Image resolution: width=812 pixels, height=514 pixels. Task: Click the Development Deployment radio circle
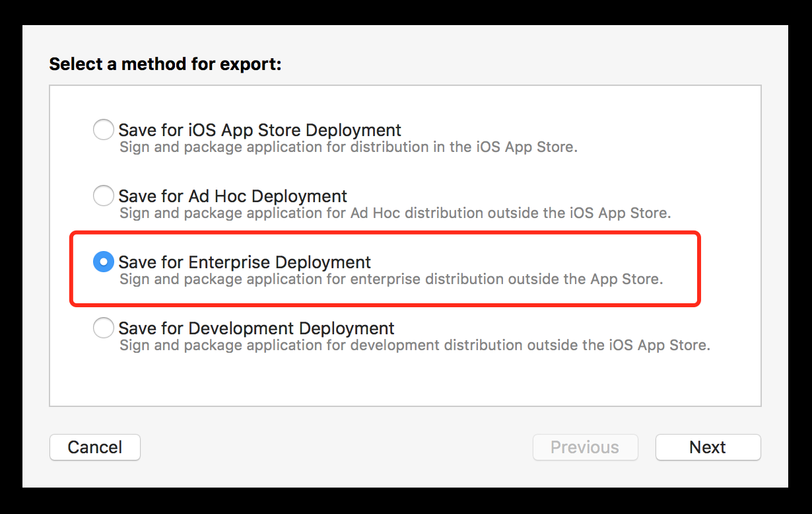(104, 328)
